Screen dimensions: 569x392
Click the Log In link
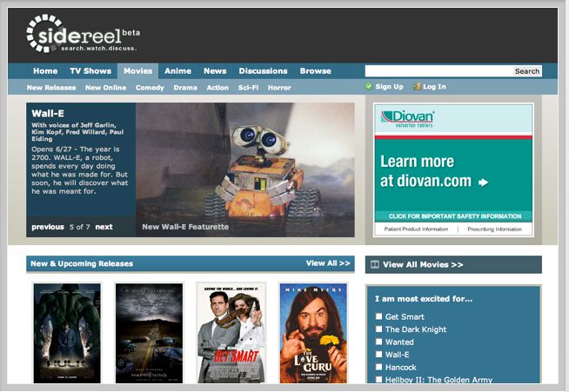pos(434,87)
